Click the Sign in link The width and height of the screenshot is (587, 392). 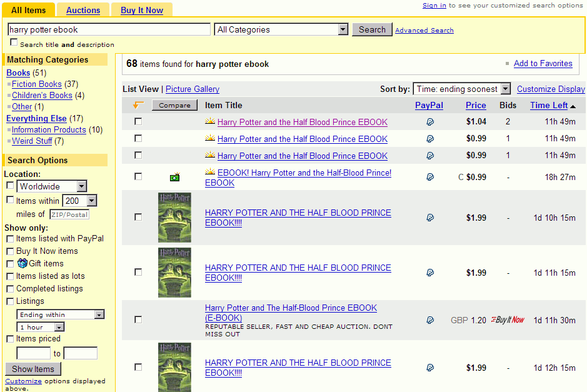[434, 5]
